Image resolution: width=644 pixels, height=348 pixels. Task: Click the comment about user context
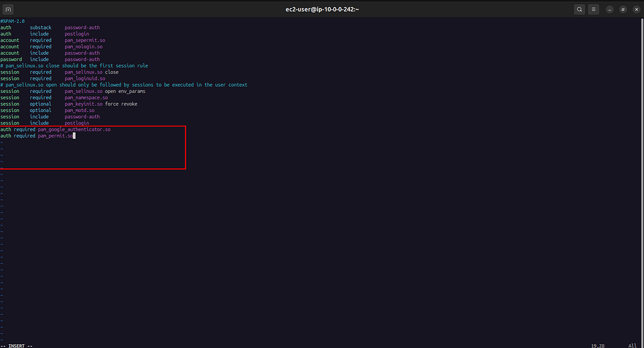(124, 85)
